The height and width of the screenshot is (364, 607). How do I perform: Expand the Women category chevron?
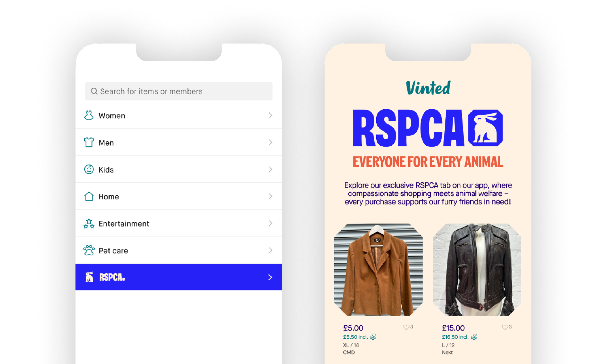click(x=270, y=115)
